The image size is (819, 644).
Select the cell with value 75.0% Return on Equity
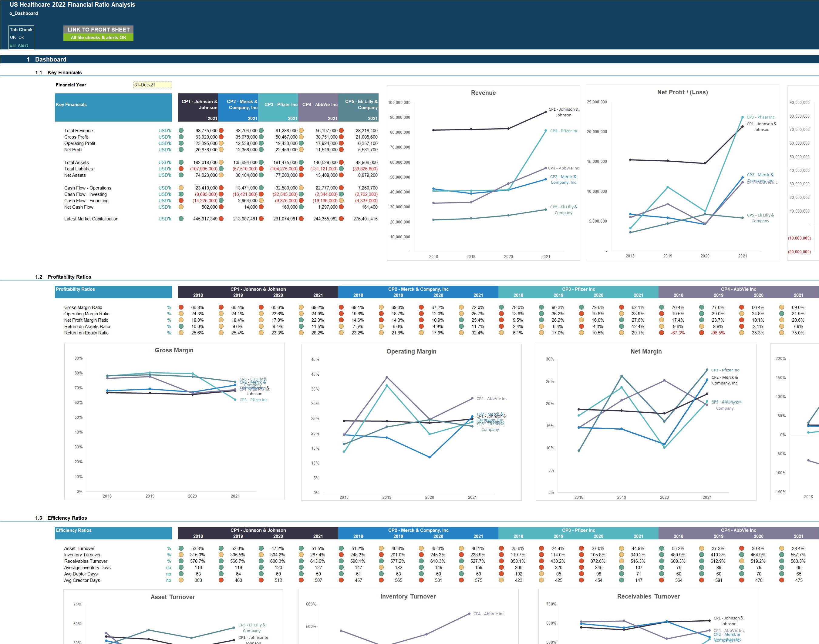click(x=798, y=333)
